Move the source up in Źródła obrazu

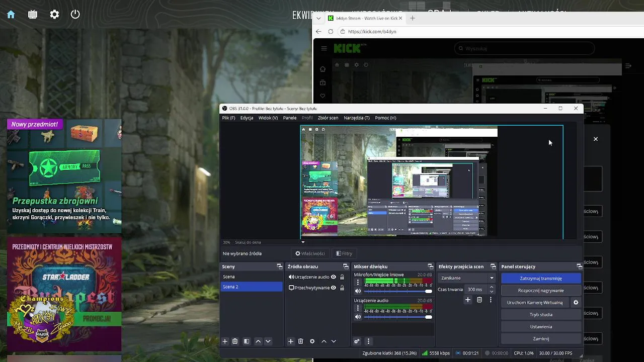tap(324, 341)
